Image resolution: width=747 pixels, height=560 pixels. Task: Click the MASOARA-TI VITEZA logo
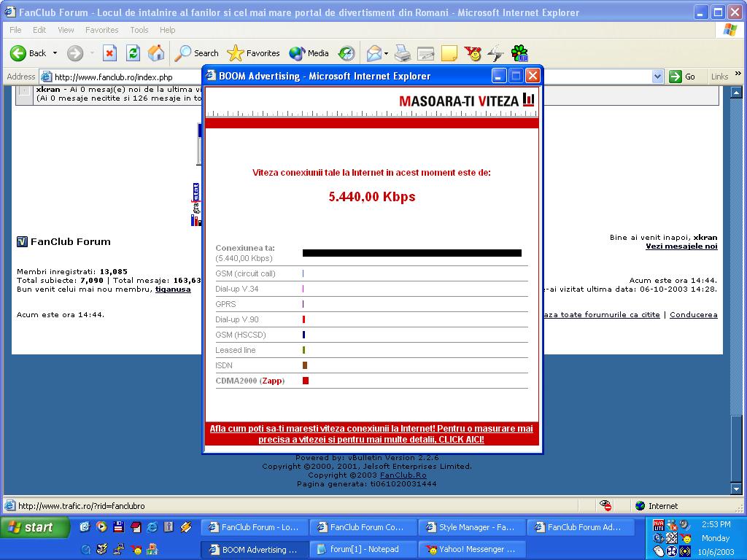click(x=466, y=101)
